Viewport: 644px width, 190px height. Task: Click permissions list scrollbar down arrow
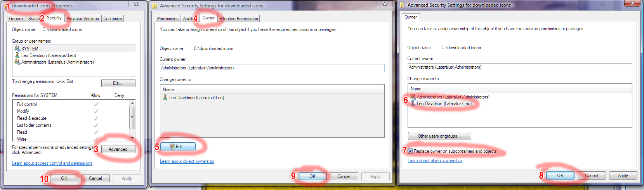132,138
